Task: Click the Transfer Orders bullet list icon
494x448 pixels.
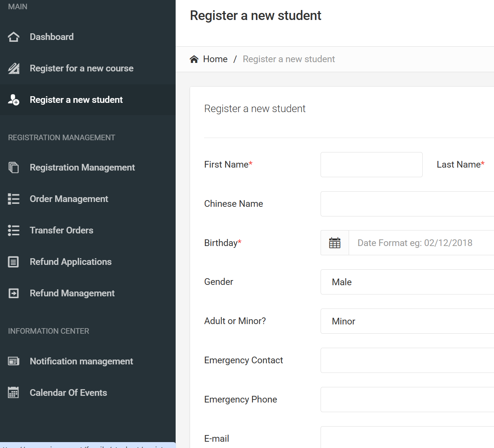Action: (x=14, y=230)
